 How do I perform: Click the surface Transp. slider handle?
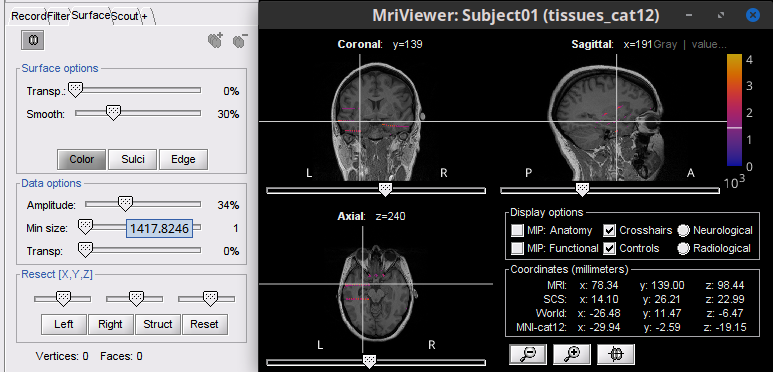(75, 90)
